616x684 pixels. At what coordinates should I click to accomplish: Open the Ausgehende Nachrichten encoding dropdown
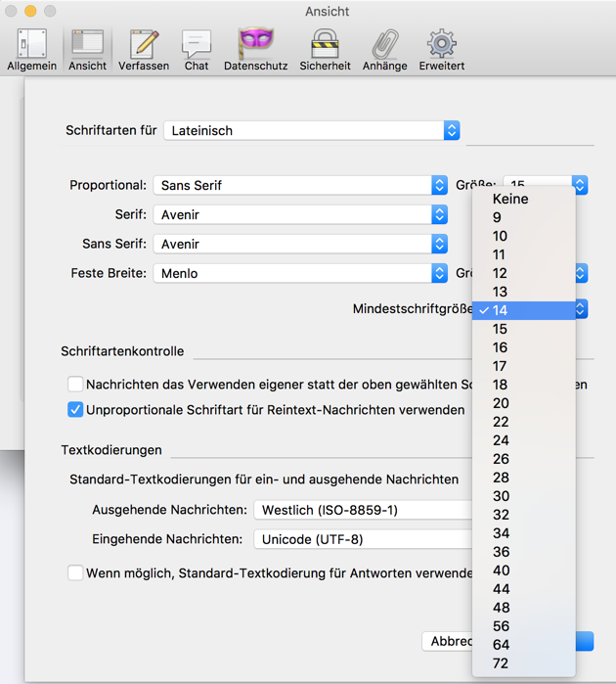click(x=364, y=510)
